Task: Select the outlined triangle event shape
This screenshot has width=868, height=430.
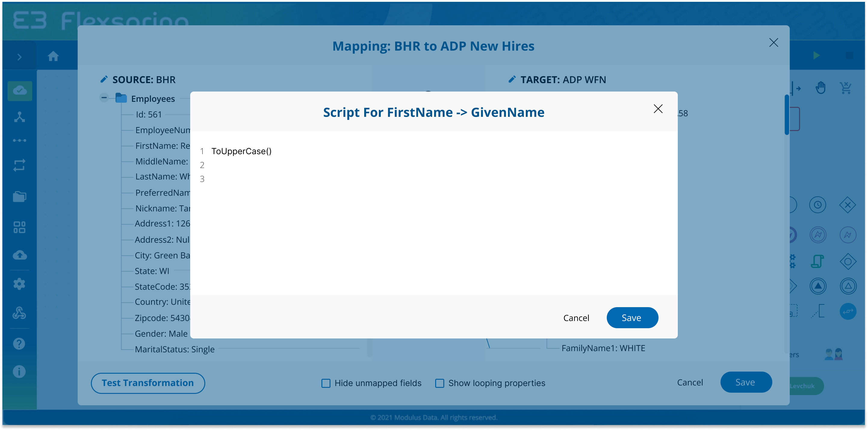Action: click(x=848, y=286)
